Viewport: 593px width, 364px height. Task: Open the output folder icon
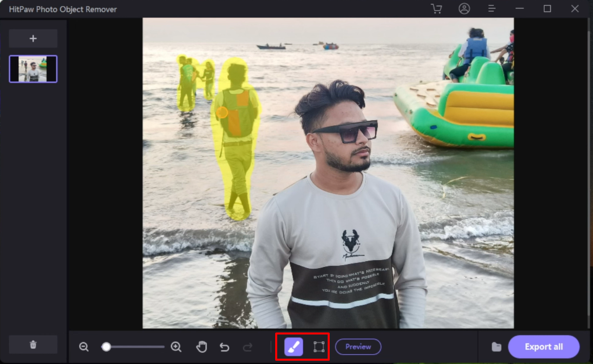click(496, 346)
